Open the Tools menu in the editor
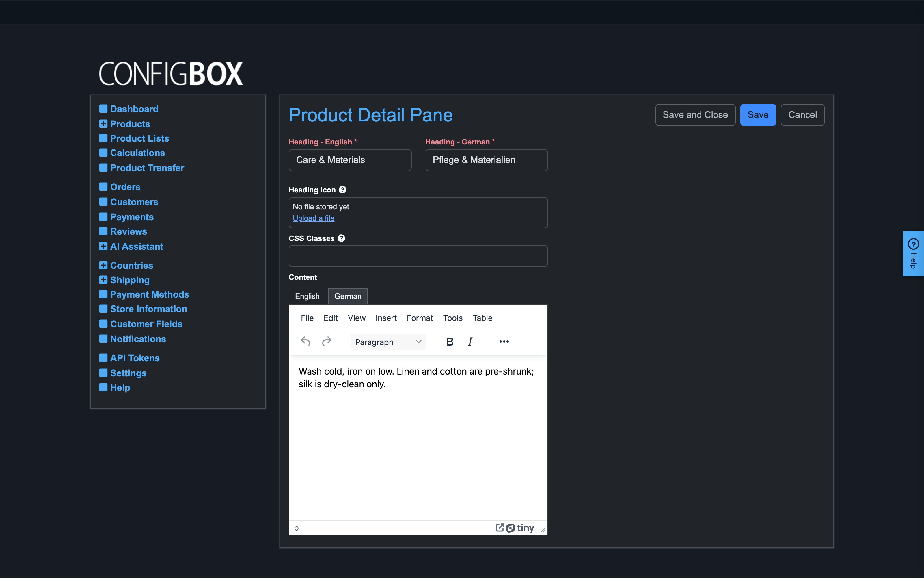The width and height of the screenshot is (924, 578). pyautogui.click(x=453, y=318)
